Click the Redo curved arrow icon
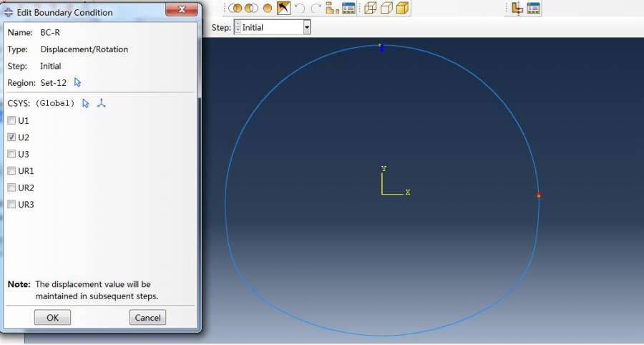644x345 pixels. (316, 8)
